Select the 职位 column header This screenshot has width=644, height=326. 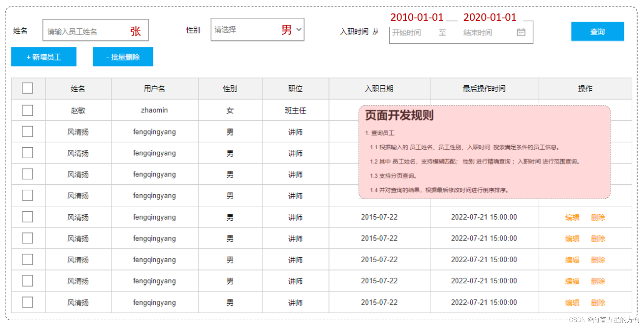(x=295, y=88)
